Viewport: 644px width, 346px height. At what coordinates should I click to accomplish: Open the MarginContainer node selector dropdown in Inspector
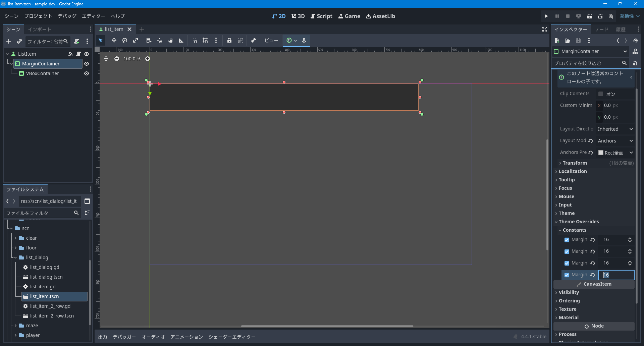[590, 51]
